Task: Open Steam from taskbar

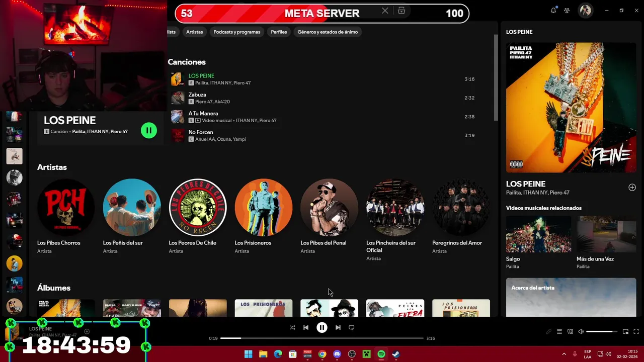Action: pyautogui.click(x=396, y=354)
